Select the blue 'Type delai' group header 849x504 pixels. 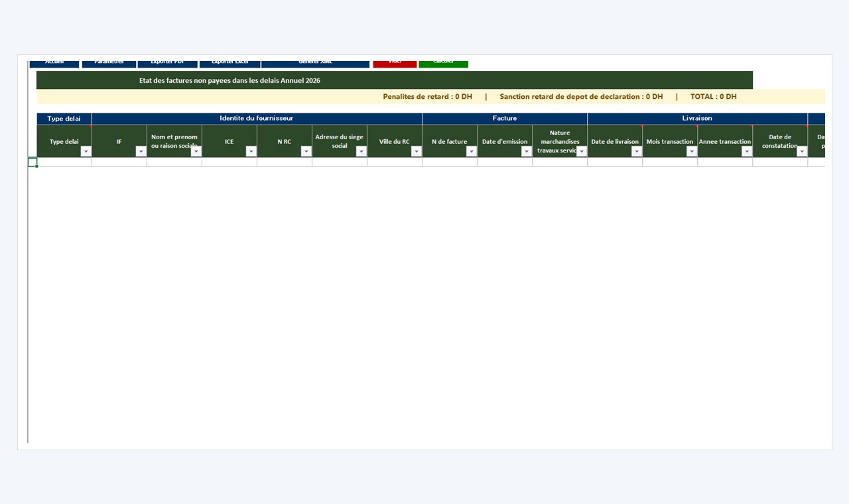[64, 119]
